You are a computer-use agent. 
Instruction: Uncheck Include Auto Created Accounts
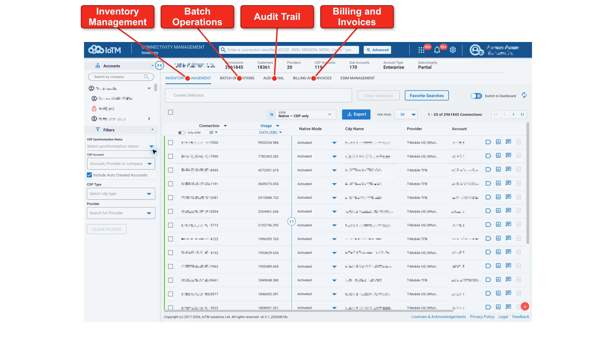[89, 175]
